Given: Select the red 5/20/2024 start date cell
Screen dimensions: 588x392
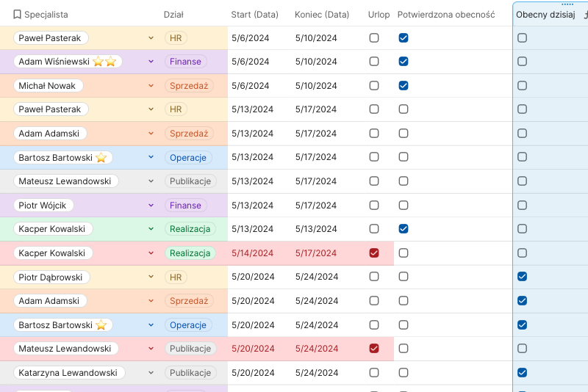Looking at the screenshot, I should pos(251,349).
